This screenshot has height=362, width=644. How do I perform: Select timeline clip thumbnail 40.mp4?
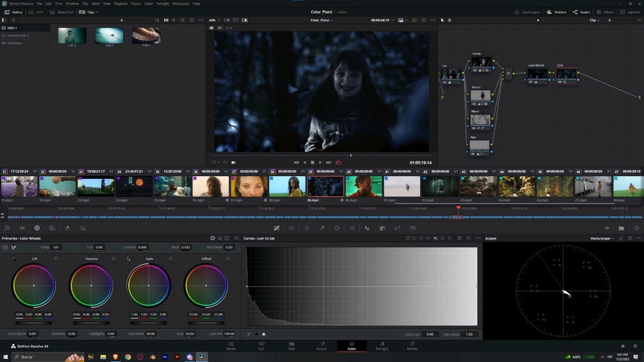point(364,186)
